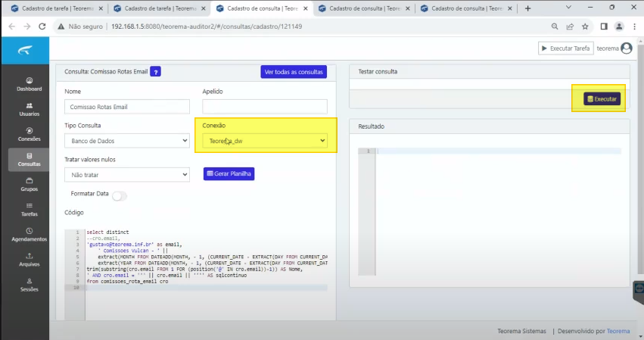The width and height of the screenshot is (644, 340).
Task: Click the Teorema logo in sidebar
Action: 25,50
